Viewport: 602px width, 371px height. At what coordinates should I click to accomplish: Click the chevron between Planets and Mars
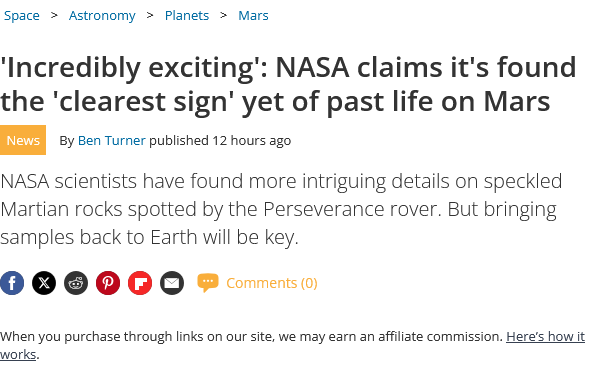(223, 15)
